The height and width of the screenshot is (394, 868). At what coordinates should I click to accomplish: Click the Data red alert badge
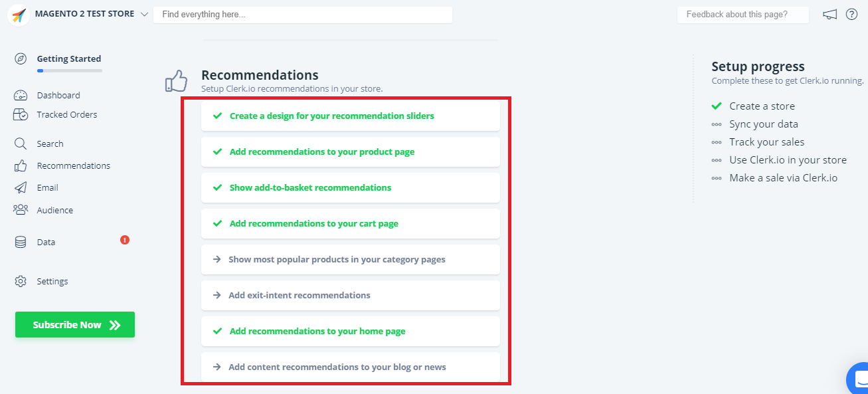[125, 240]
